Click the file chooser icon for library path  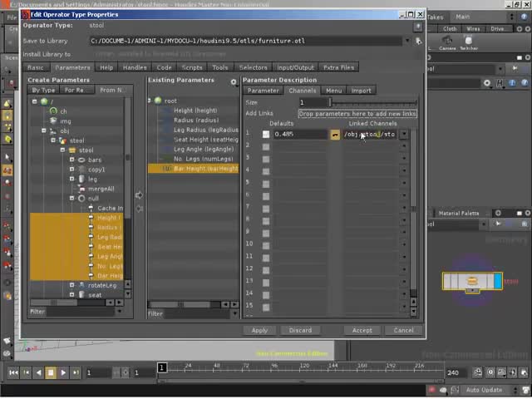coord(417,41)
